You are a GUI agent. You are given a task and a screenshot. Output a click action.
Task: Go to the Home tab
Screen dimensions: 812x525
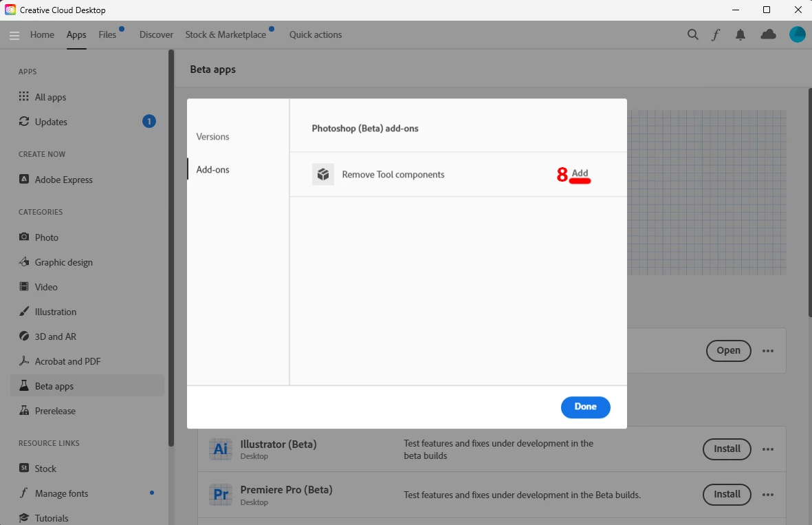[42, 34]
